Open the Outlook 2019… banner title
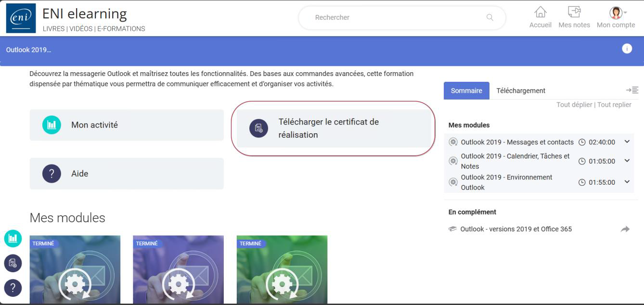644x305 pixels. (x=28, y=50)
